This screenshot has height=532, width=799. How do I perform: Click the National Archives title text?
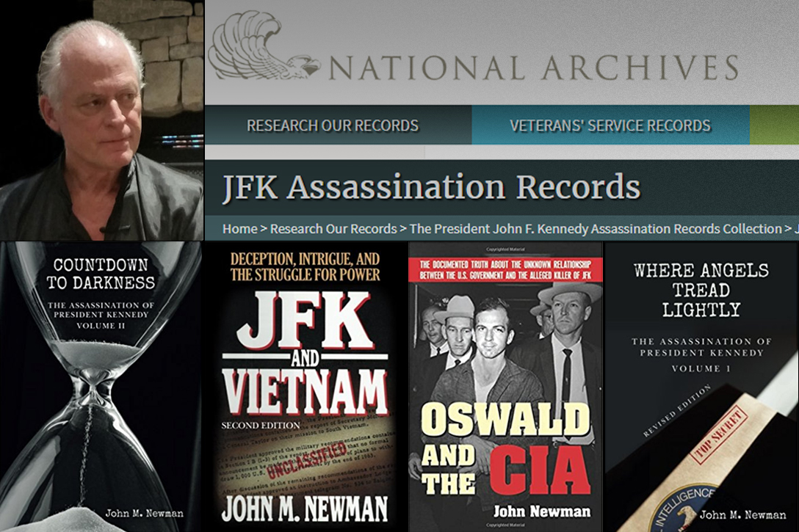coord(533,68)
